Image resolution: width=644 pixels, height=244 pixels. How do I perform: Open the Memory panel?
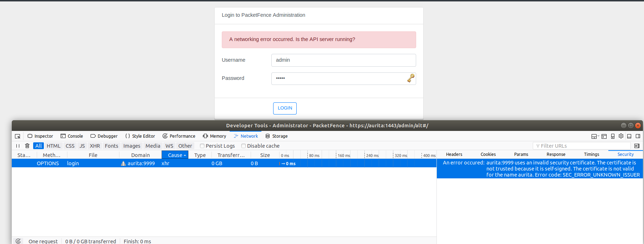coord(214,136)
